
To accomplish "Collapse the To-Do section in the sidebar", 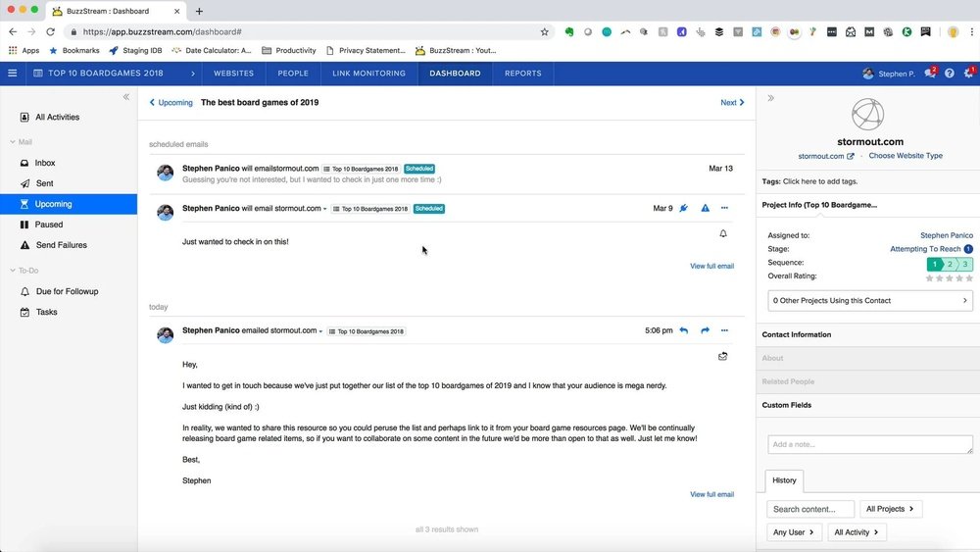I will pos(13,271).
